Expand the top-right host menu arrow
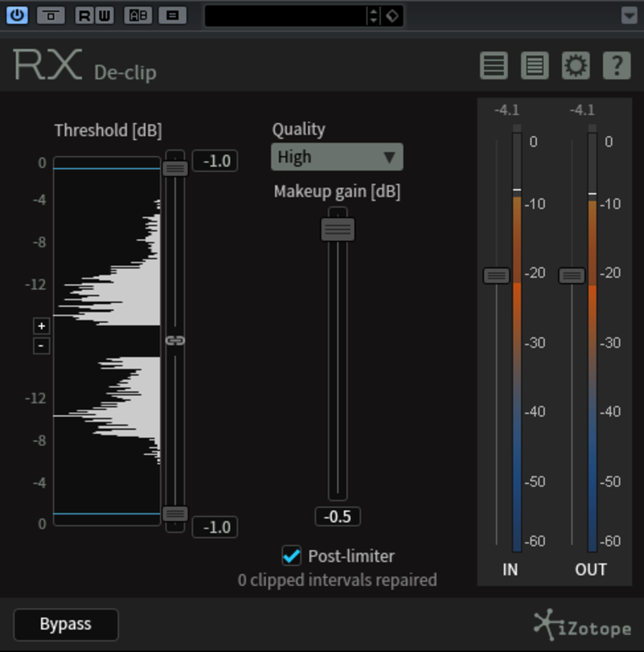644x652 pixels. 629,15
